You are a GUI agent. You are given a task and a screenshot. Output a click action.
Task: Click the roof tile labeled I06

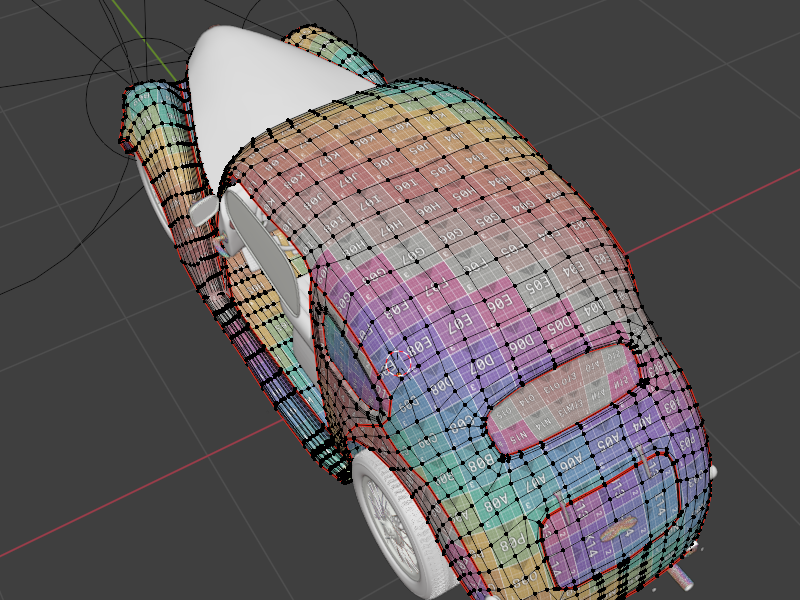406,185
